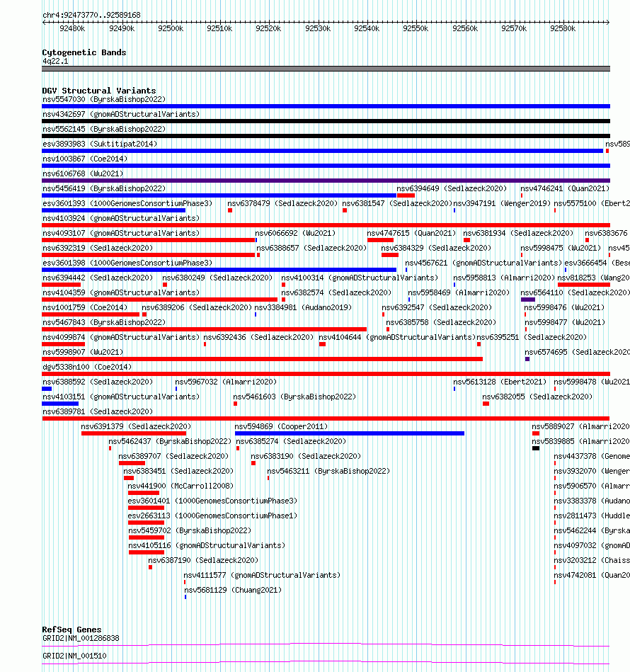Open nsv4103151 (gnomADStructuralVariants) label
630x672 pixels.
pos(121,397)
